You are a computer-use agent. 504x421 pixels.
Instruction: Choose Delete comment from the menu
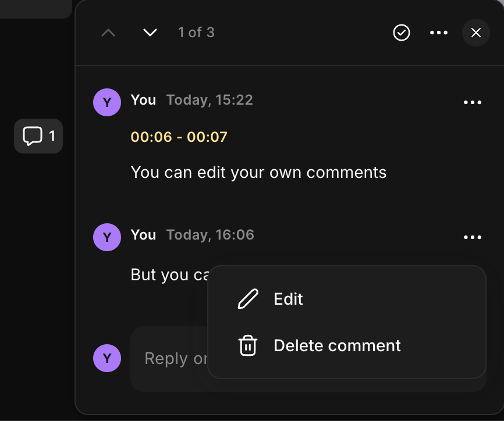(336, 345)
